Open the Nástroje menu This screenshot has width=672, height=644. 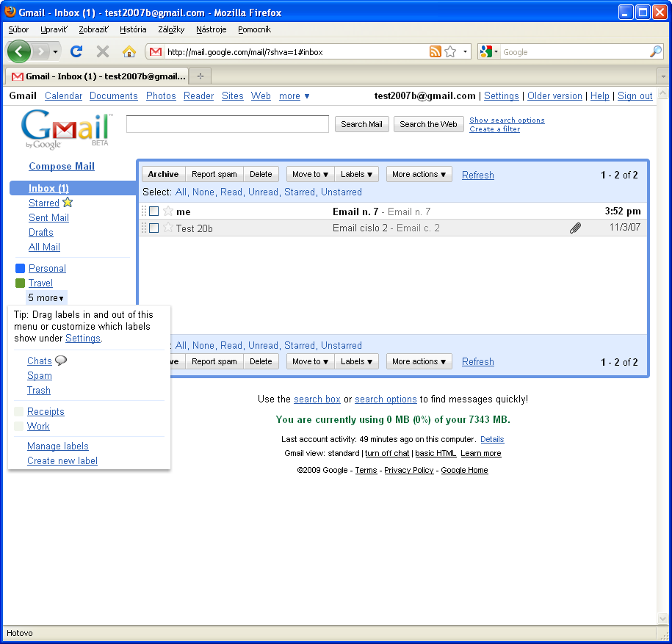212,29
